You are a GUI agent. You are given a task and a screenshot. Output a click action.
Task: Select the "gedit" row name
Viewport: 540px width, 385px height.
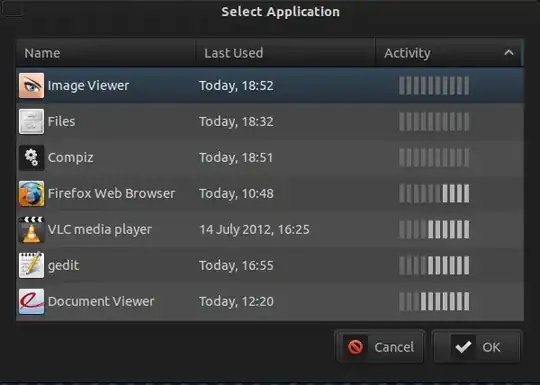coord(63,266)
